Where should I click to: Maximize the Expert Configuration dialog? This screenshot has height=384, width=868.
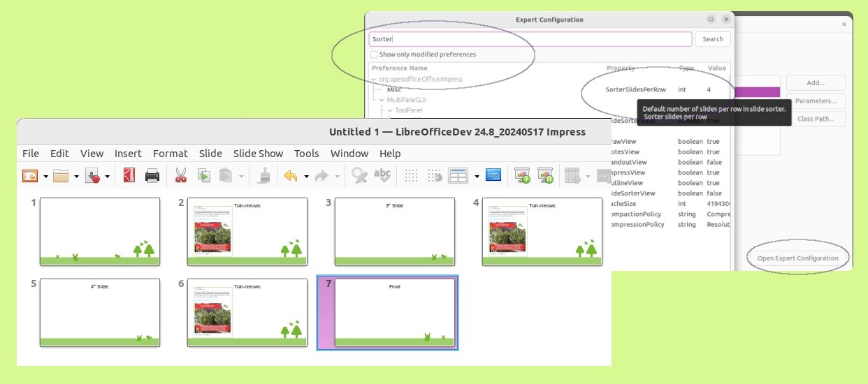711,20
